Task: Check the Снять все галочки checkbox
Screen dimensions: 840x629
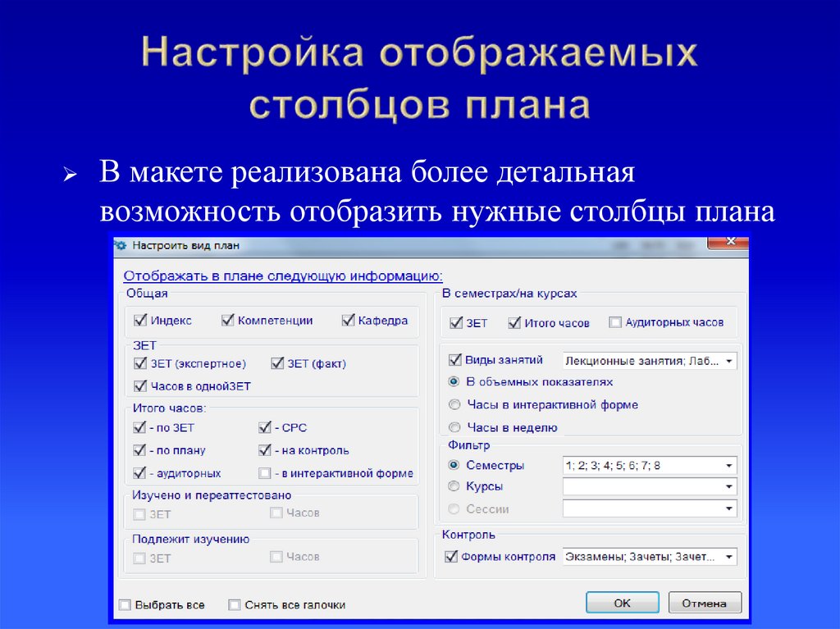Action: (x=234, y=604)
